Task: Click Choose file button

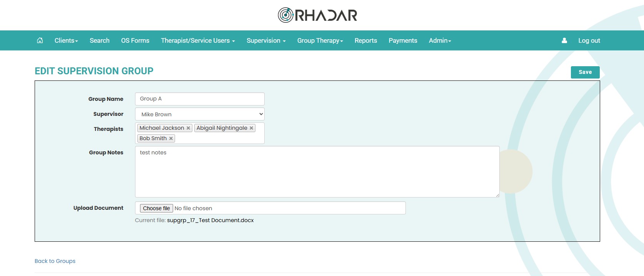Action: 156,208
